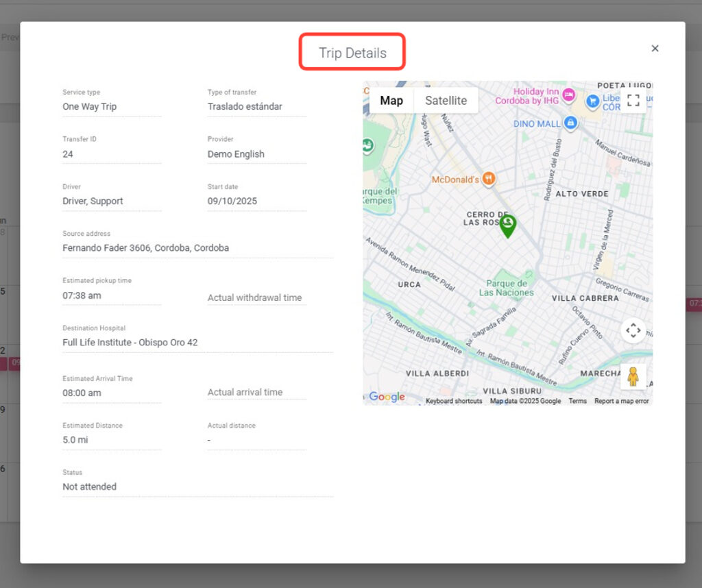The height and width of the screenshot is (588, 702).
Task: Open the map Keyboard shortcuts link
Action: tap(454, 401)
